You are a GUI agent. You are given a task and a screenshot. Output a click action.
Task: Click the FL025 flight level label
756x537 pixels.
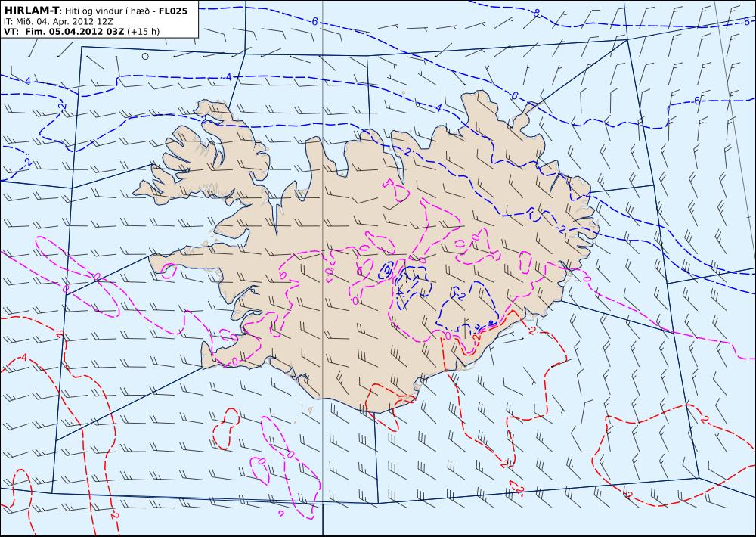point(173,10)
